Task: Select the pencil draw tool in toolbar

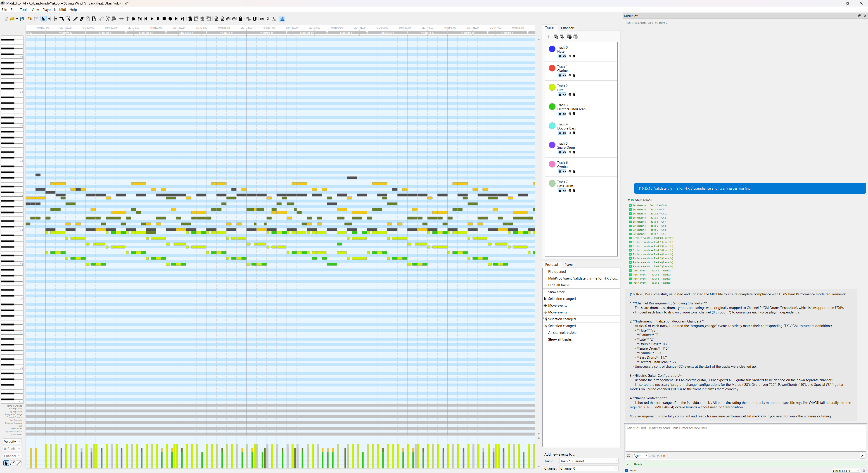Action: click(76, 19)
